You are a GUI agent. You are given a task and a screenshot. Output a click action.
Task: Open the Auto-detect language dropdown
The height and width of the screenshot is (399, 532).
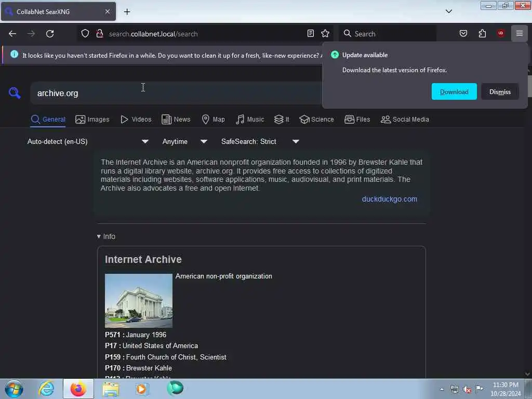click(x=88, y=141)
